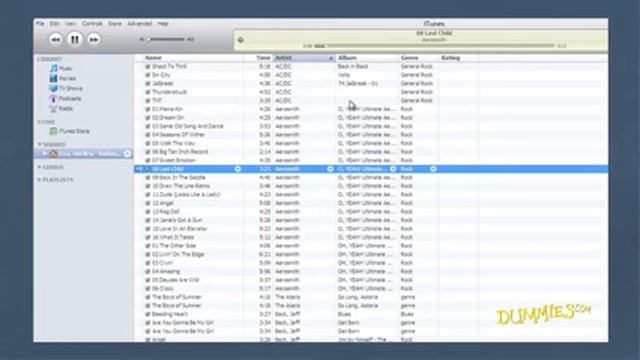Image resolution: width=640 pixels, height=360 pixels.
Task: Open the TV Shows library icon
Action: click(x=53, y=88)
